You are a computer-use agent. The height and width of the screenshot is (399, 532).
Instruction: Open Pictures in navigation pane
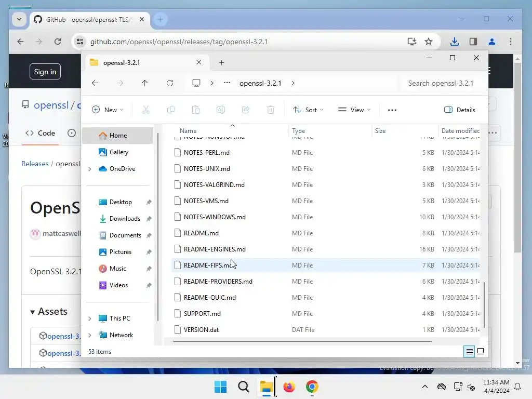118,252
